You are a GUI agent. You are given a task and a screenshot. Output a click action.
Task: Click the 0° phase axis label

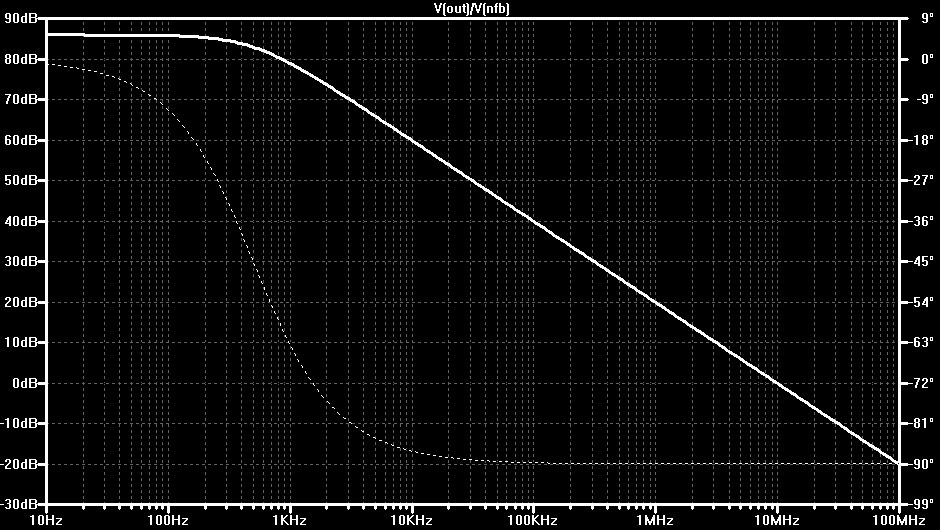tap(926, 59)
